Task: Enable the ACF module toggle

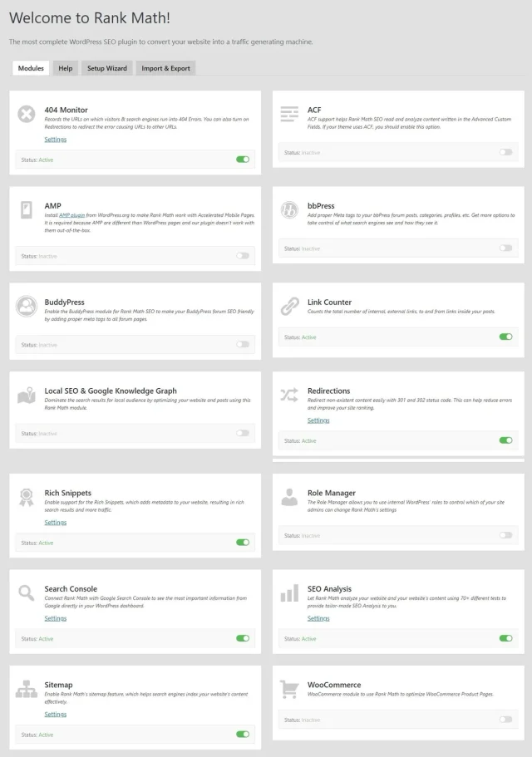Action: click(505, 152)
